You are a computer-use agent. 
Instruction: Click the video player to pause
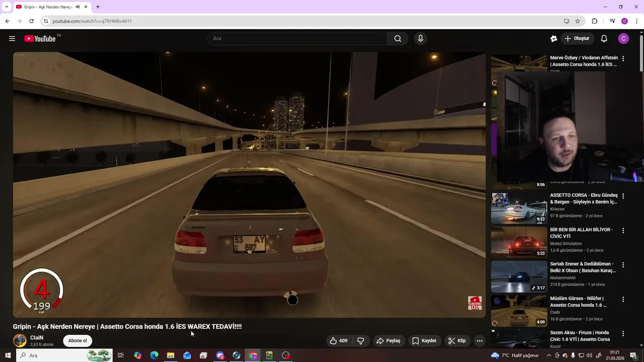click(x=249, y=185)
